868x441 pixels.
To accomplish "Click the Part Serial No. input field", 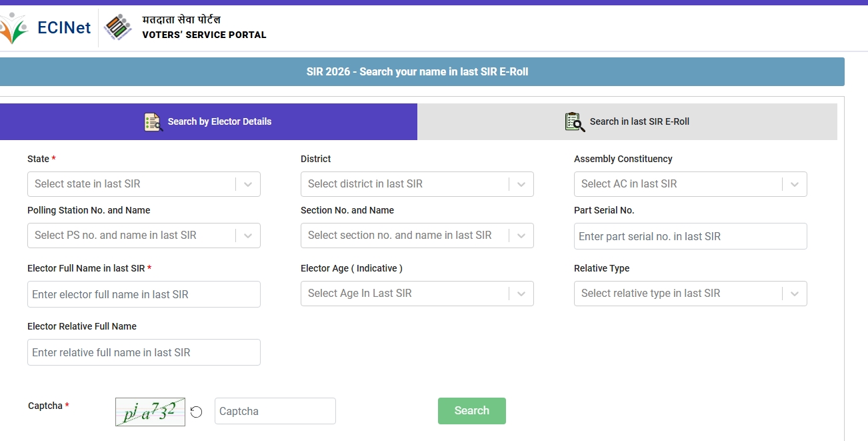I will pyautogui.click(x=690, y=236).
